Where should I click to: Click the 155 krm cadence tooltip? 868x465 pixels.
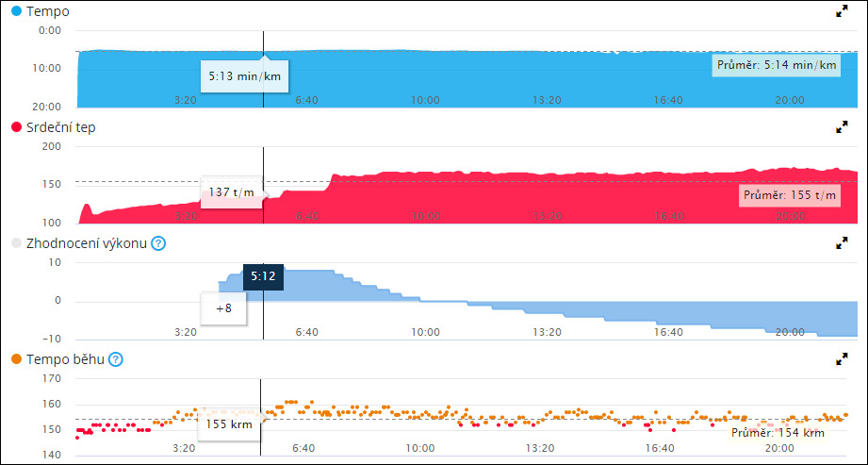point(228,424)
